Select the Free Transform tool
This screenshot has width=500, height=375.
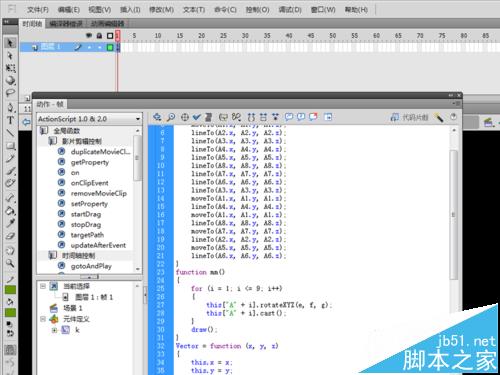[x=10, y=68]
